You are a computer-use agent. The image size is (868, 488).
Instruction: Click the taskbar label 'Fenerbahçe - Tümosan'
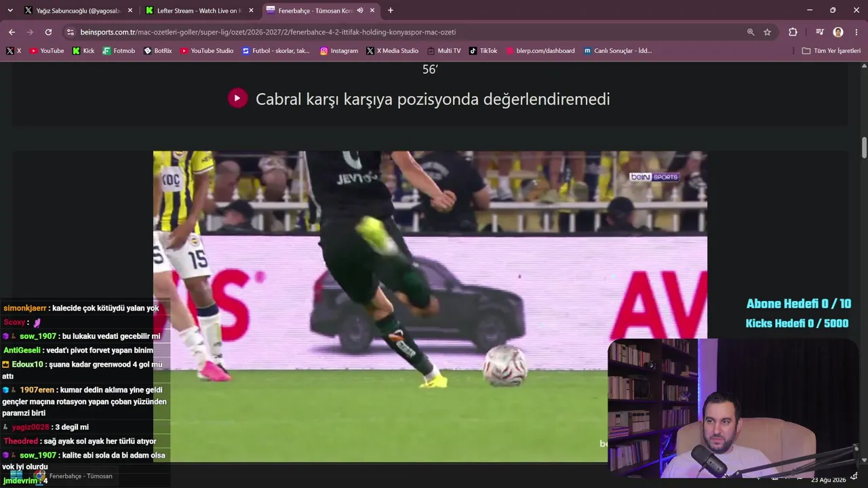[81, 476]
